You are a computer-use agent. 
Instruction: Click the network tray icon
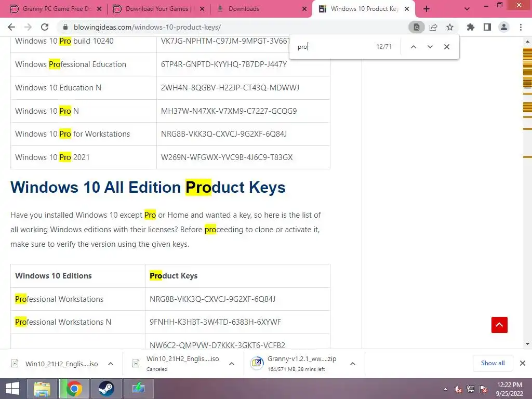click(471, 389)
